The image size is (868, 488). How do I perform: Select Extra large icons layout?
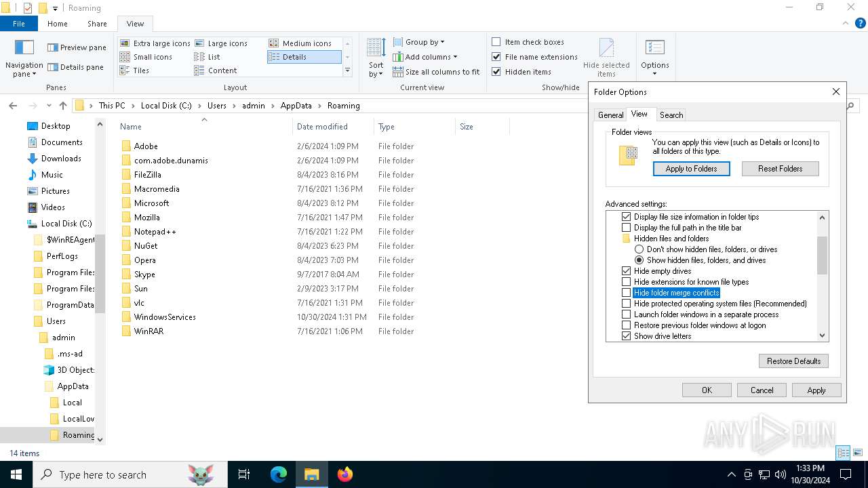(155, 43)
